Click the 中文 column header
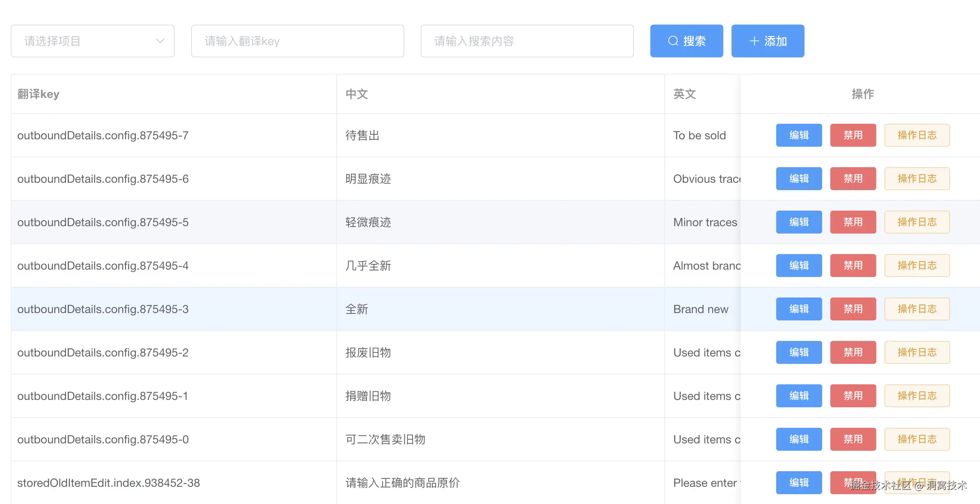The image size is (980, 504). click(x=356, y=94)
